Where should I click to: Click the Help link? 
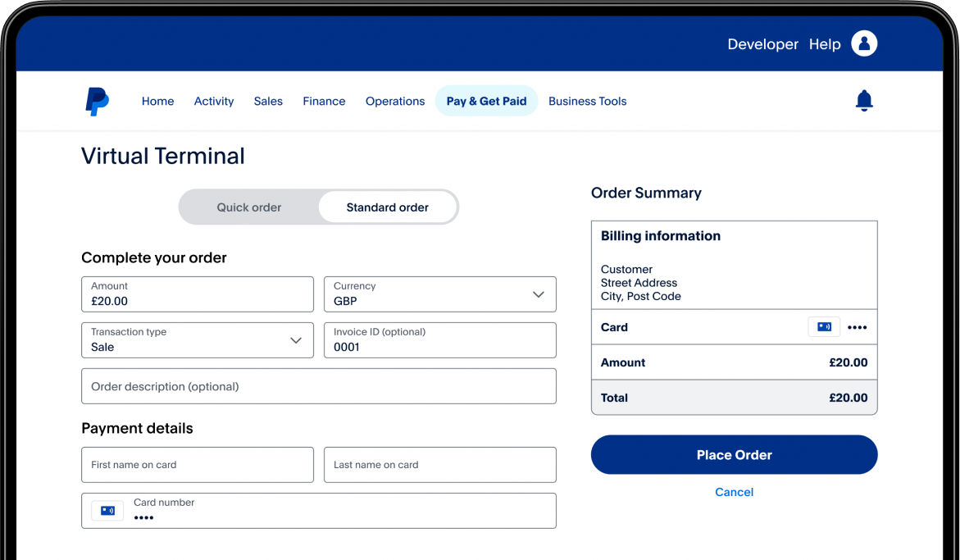pos(825,44)
